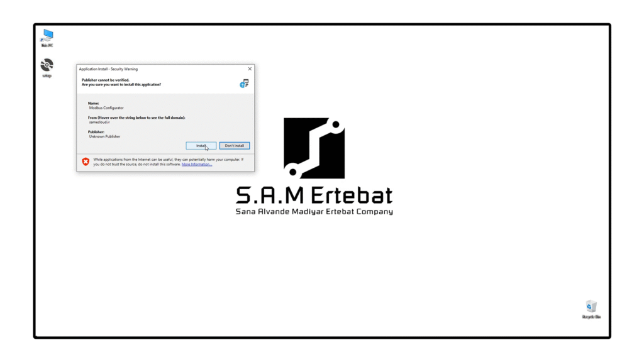The image size is (644, 362).
Task: Click the globe install icon in dialog
Action: tap(244, 83)
